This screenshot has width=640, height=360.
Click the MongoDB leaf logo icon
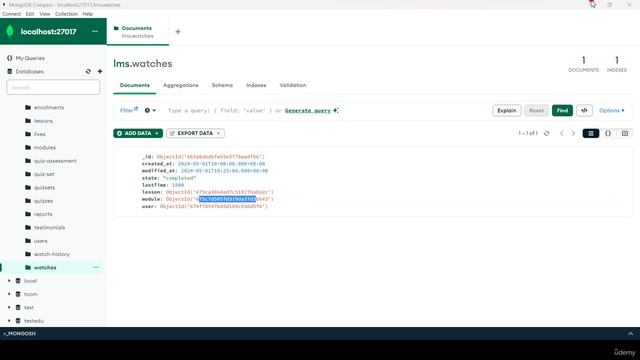10,31
